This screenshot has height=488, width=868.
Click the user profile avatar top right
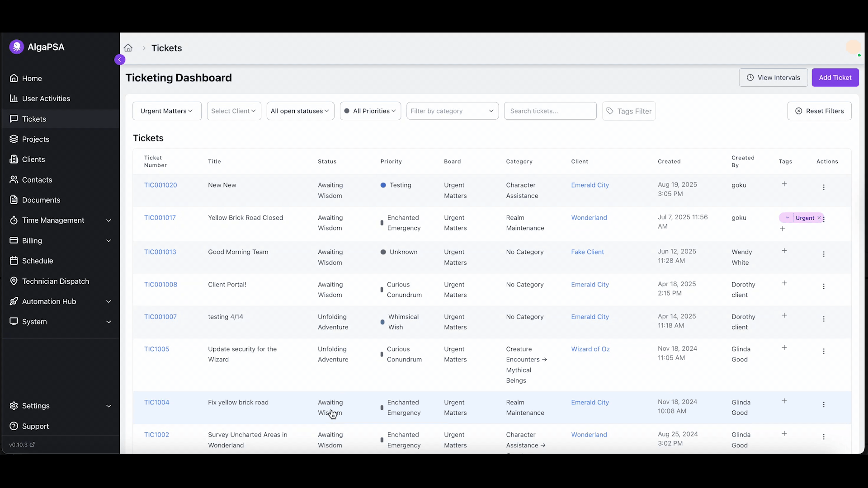click(x=854, y=47)
